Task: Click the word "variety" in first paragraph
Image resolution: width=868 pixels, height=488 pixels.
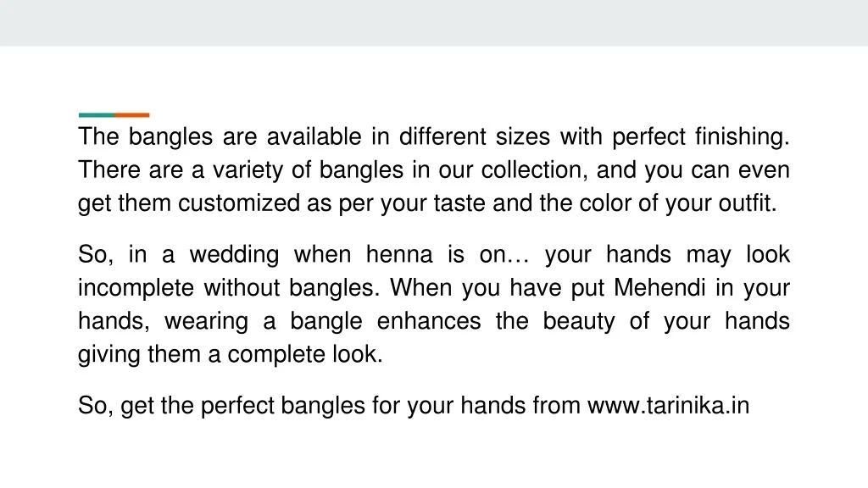Action: tap(247, 170)
